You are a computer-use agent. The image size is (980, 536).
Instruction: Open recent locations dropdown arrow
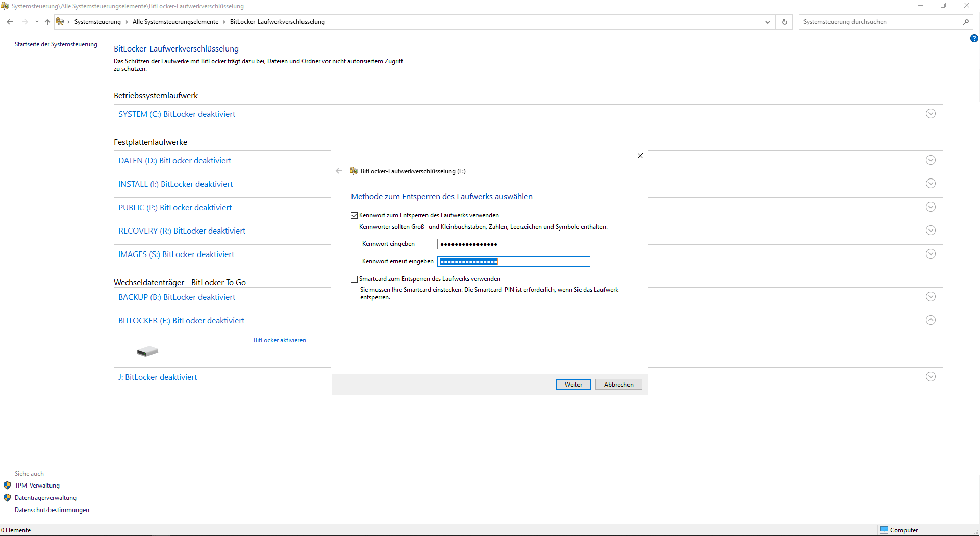click(x=37, y=22)
